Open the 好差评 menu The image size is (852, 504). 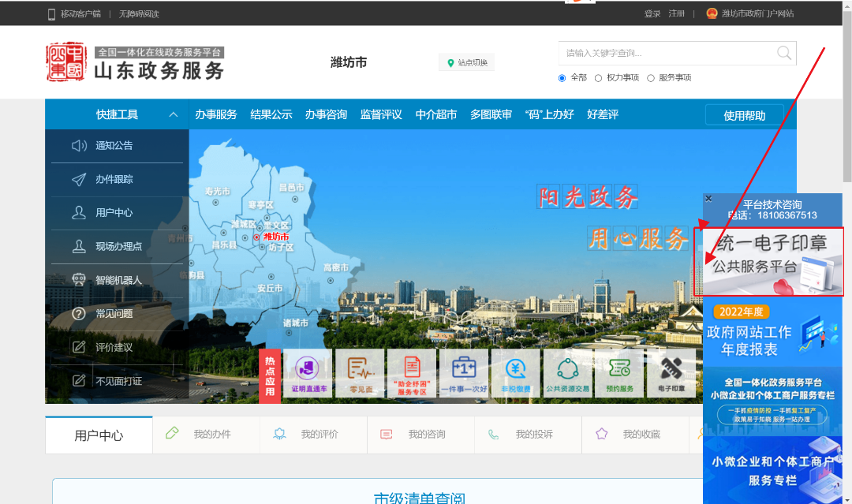603,114
